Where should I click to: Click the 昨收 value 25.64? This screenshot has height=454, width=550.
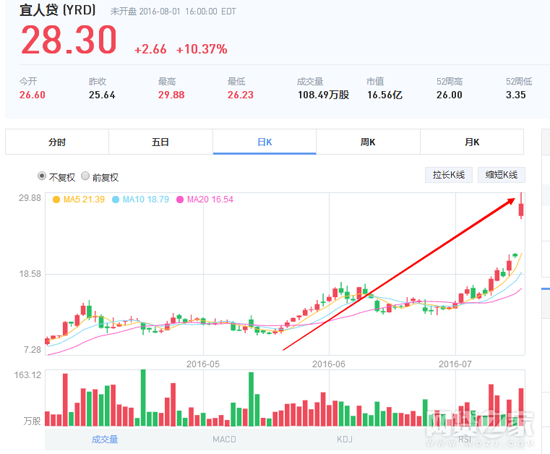(x=102, y=95)
